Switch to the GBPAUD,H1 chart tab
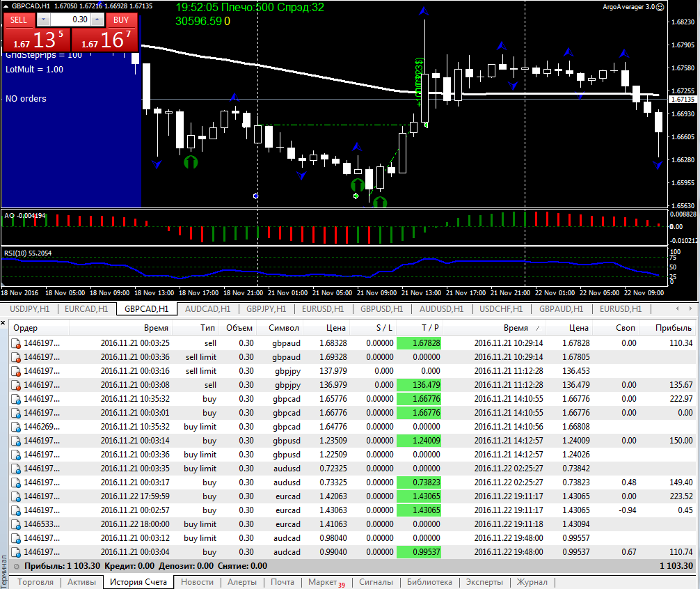Screen dimensions: 700x589 (561, 309)
